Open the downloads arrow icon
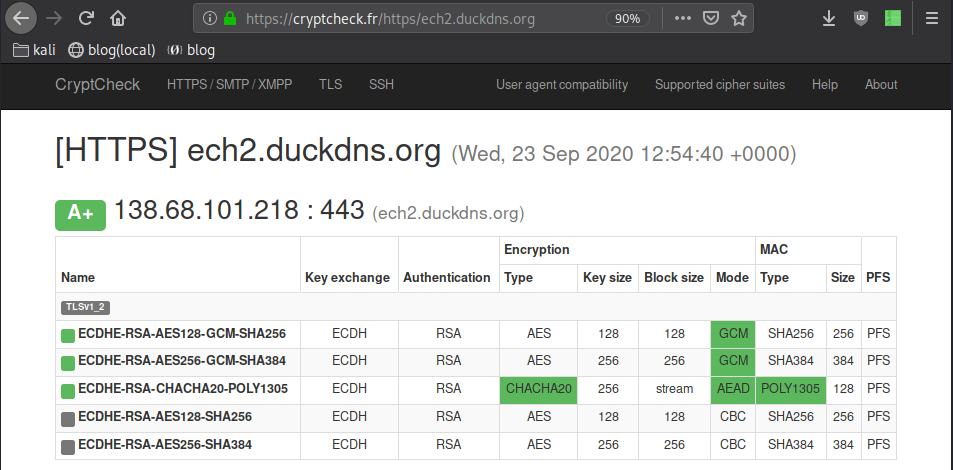 coord(828,19)
